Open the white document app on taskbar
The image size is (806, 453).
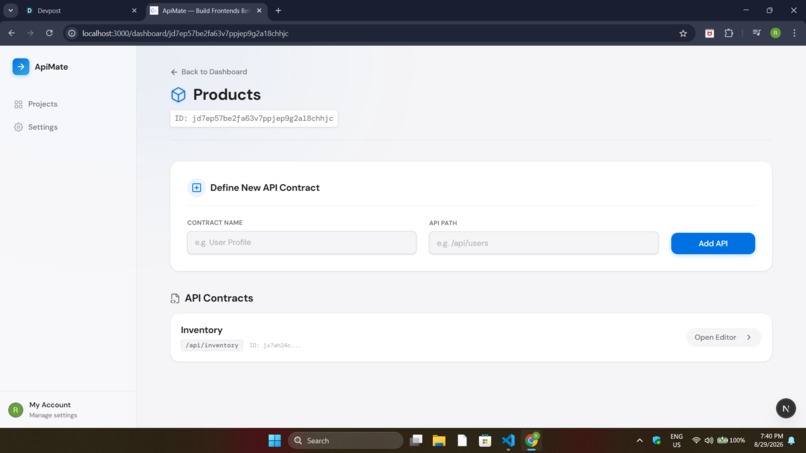[x=462, y=441]
